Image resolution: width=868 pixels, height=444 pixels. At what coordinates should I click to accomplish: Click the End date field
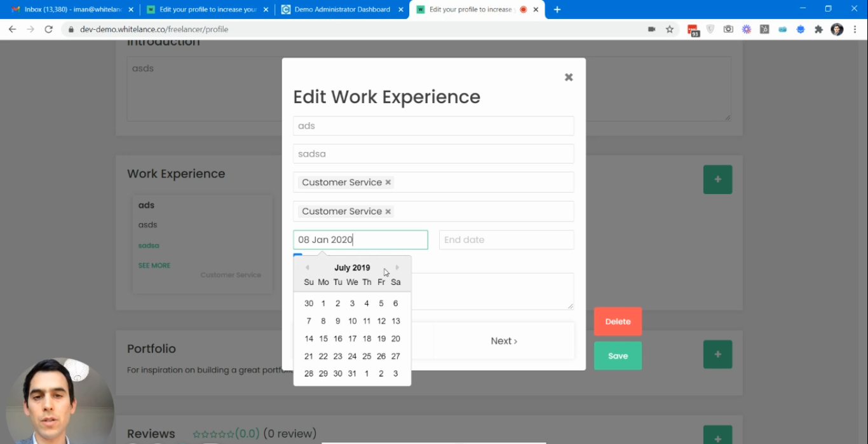(x=506, y=240)
